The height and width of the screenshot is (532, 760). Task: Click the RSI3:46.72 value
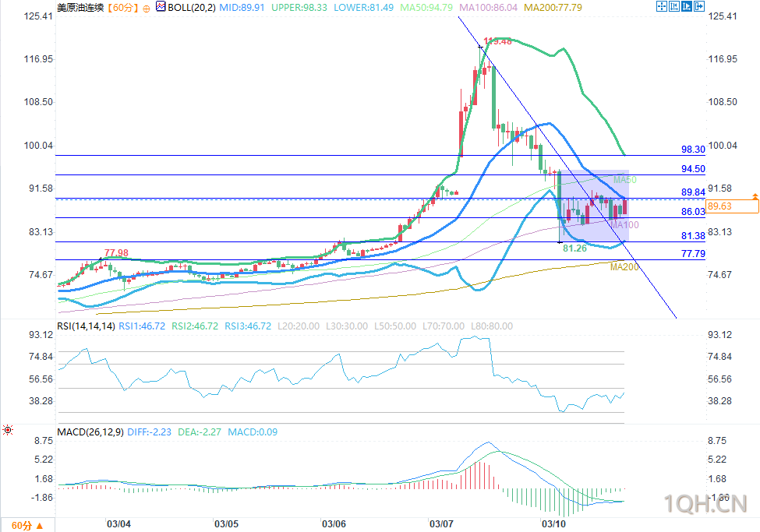coord(248,326)
